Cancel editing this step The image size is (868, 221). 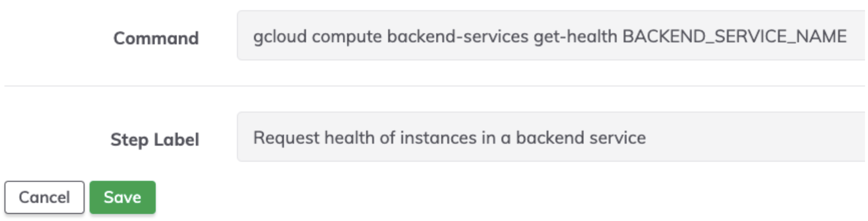point(44,197)
